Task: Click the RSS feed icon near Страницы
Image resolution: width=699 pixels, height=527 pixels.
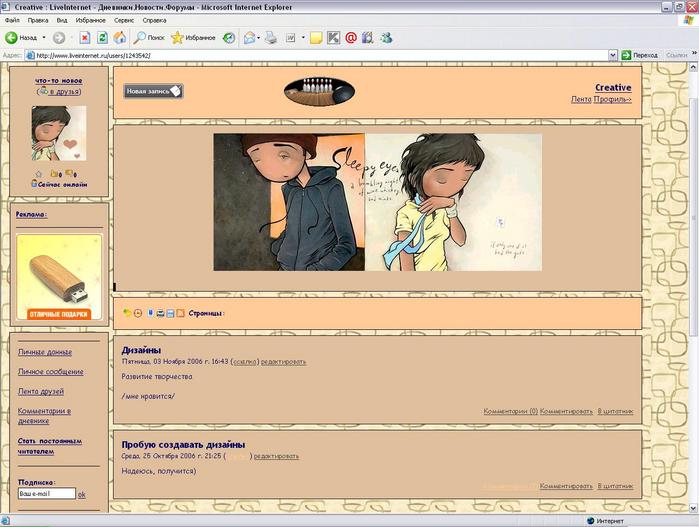Action: [x=180, y=313]
